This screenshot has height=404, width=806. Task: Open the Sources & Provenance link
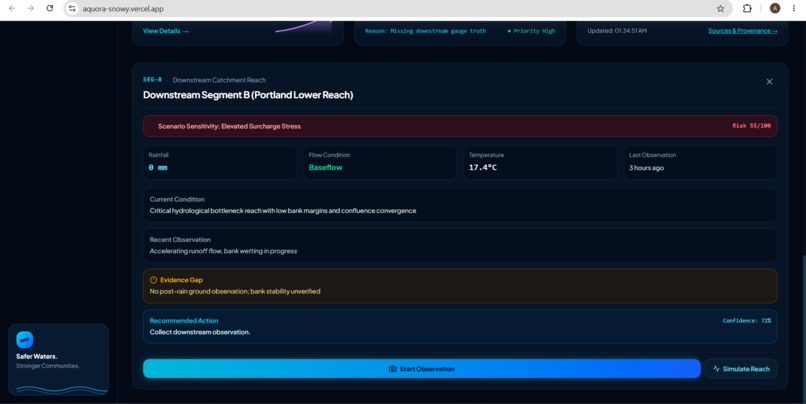(x=743, y=31)
